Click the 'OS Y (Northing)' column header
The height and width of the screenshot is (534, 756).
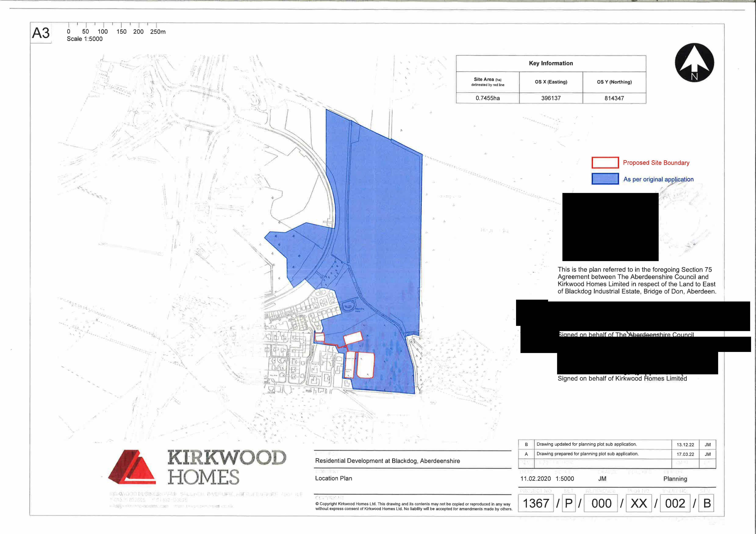point(614,82)
